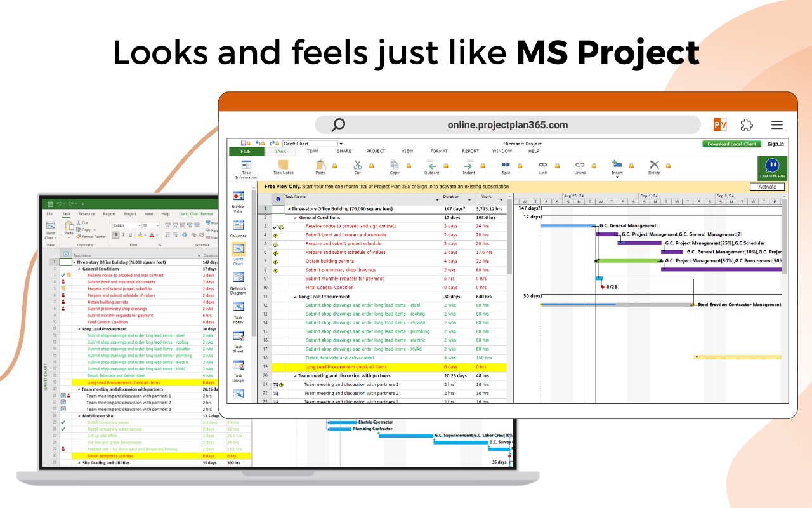Open the Gantt Chart view selector dropdown
Image resolution: width=812 pixels, height=508 pixels.
pyautogui.click(x=341, y=144)
